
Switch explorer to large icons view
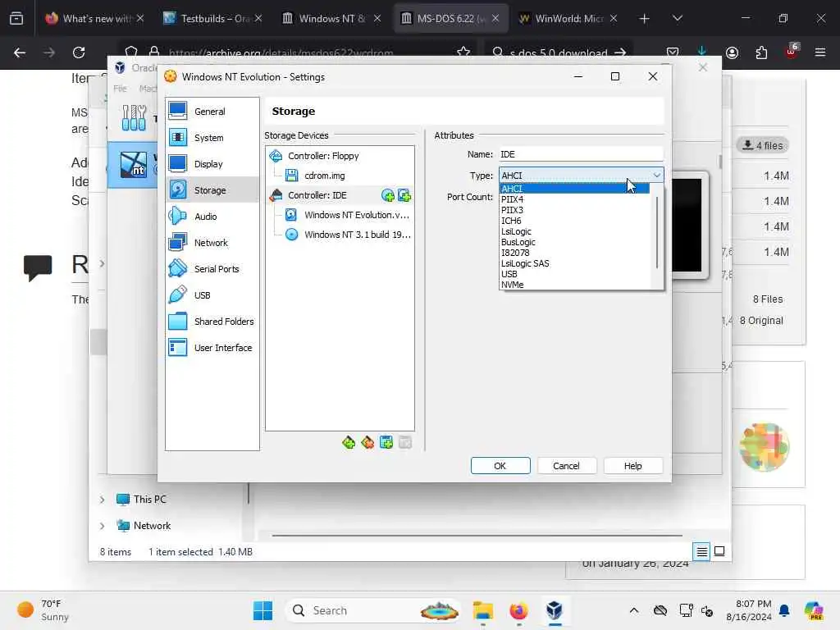pyautogui.click(x=719, y=551)
